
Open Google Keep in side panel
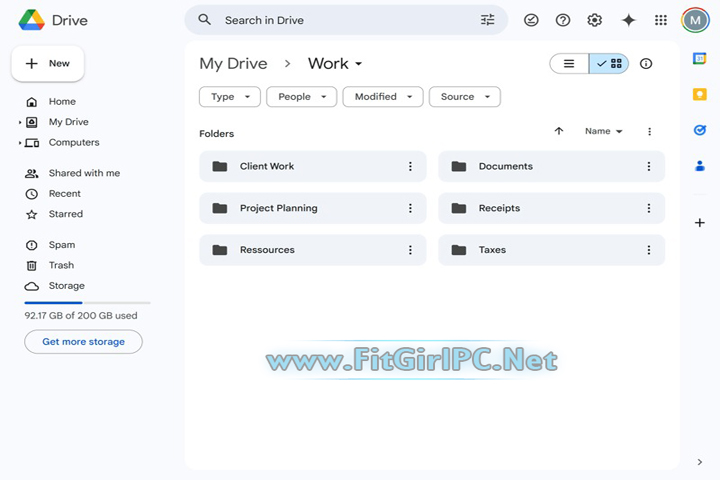tap(700, 94)
